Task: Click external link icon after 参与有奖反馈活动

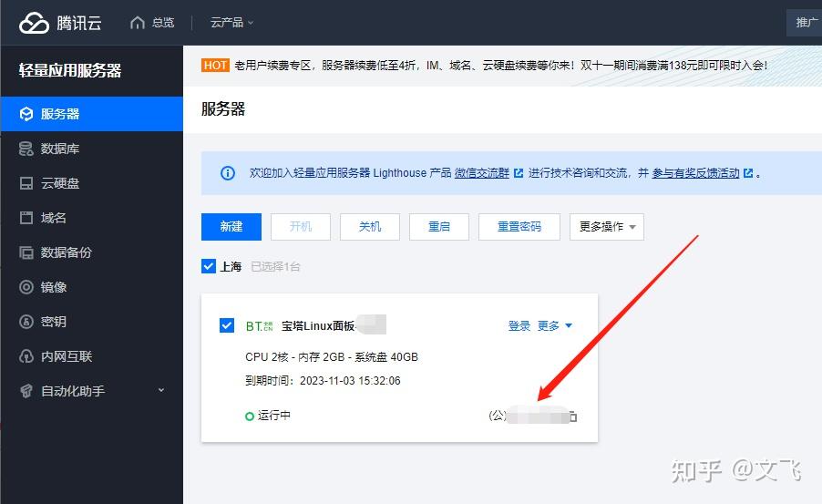Action: [748, 173]
